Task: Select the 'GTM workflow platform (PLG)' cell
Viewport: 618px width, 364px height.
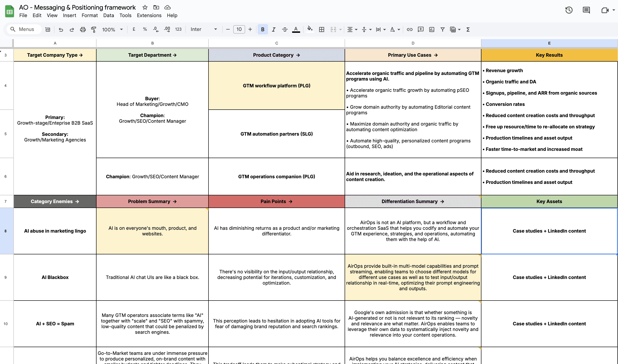Action: click(277, 85)
